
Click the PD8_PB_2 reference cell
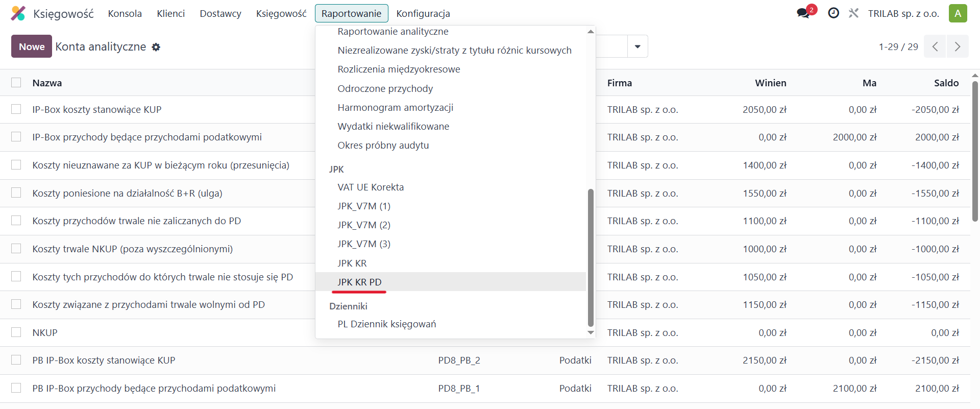[459, 360]
